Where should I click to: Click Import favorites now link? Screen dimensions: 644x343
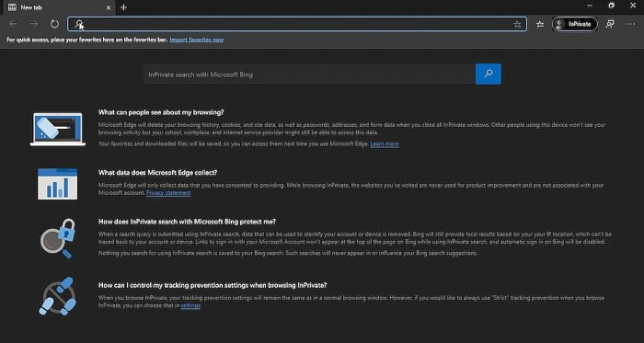pos(197,40)
